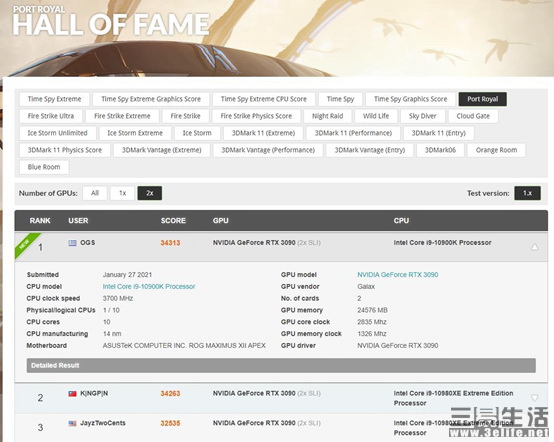The height and width of the screenshot is (442, 554).
Task: Open 3DMark Vantage (Entry) rankings
Action: point(370,150)
